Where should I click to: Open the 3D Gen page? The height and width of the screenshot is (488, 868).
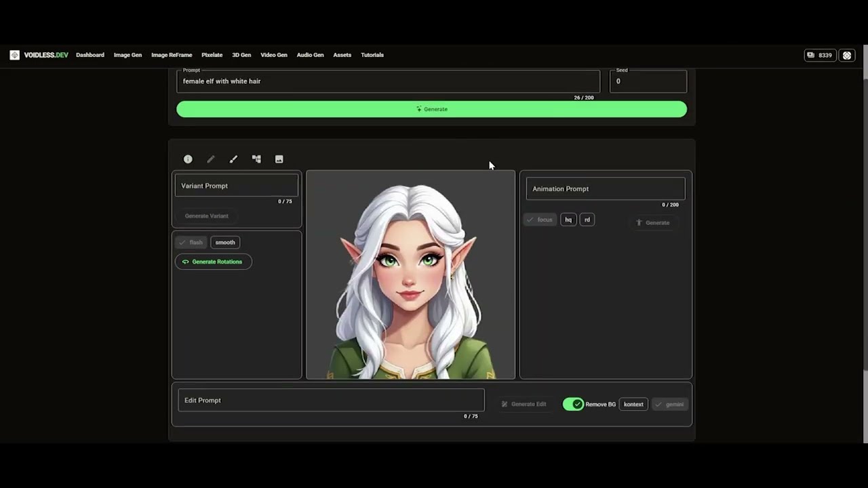[x=241, y=55]
